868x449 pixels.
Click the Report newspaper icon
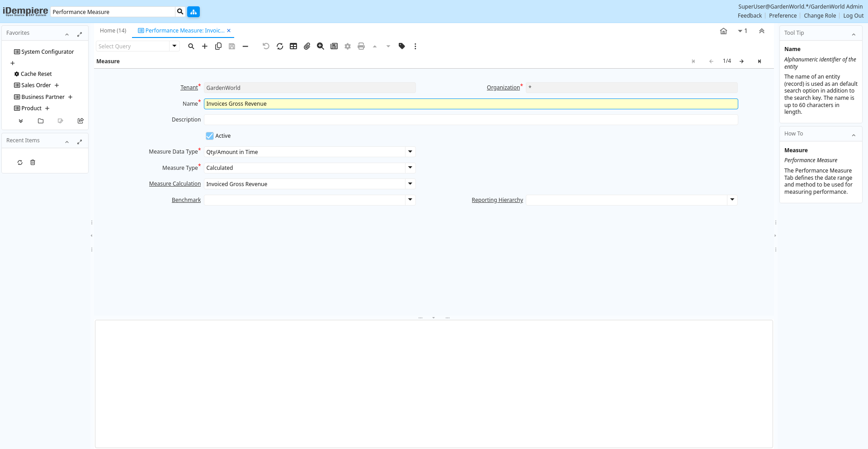click(334, 46)
